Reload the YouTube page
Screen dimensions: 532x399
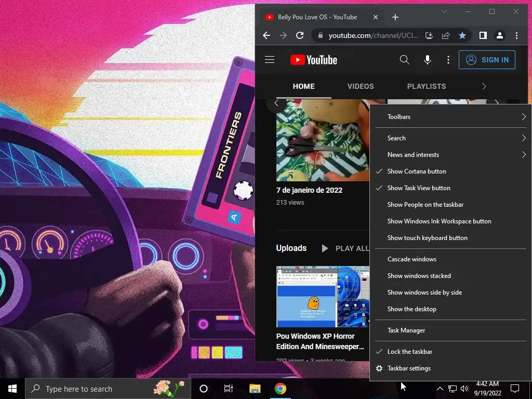(300, 35)
